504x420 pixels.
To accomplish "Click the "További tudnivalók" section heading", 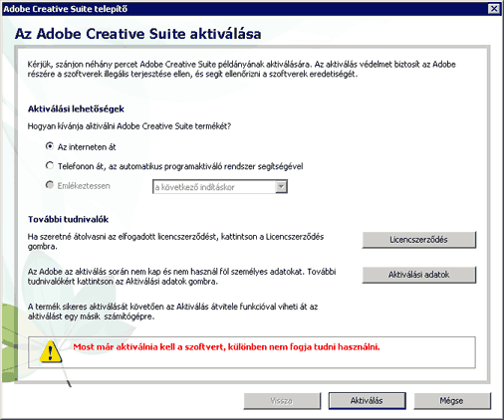I will [x=68, y=219].
